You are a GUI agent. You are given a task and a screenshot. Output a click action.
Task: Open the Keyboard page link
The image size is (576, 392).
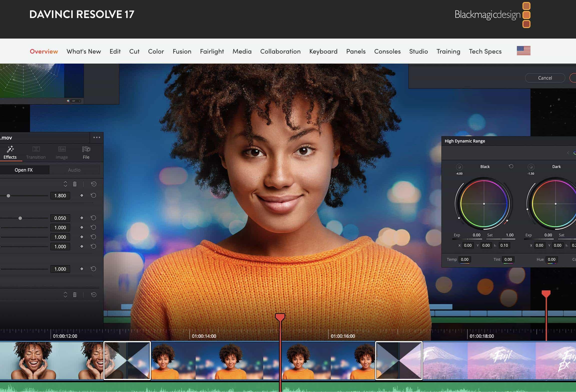tap(323, 51)
